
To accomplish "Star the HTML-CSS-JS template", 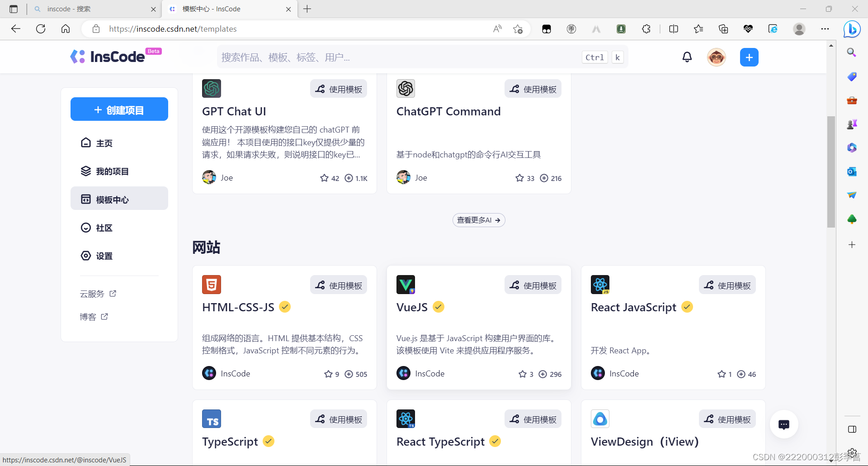I will [x=328, y=374].
